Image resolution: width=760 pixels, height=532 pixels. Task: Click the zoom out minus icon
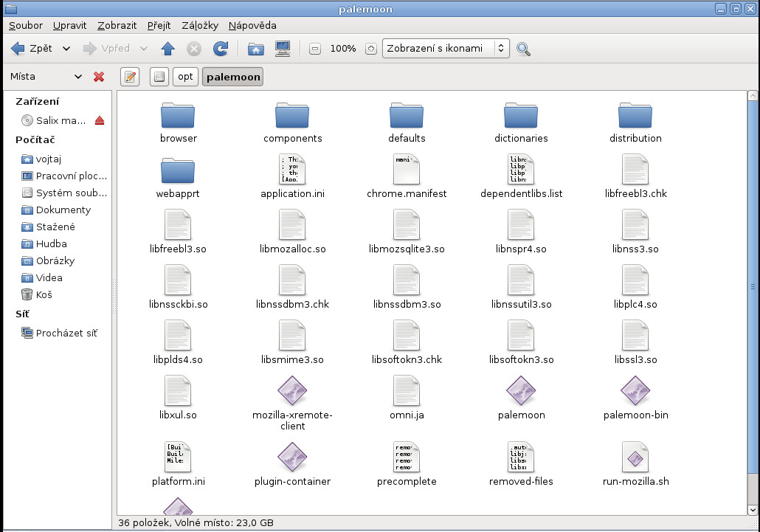[315, 49]
